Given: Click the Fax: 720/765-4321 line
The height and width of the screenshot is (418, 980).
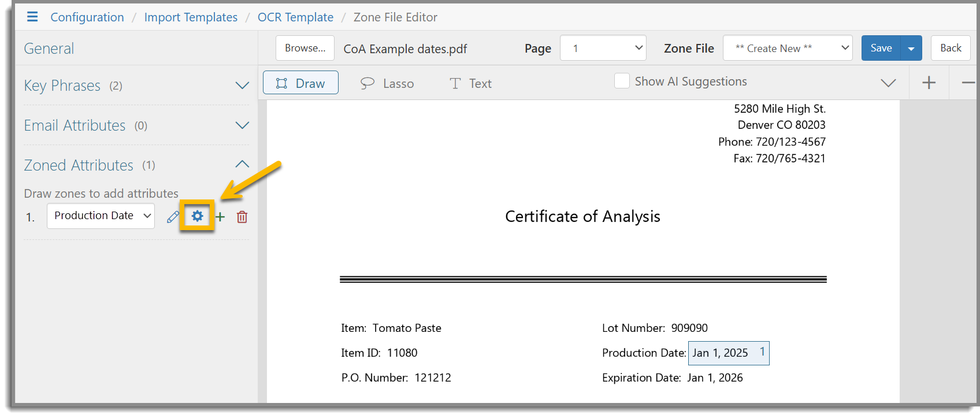Looking at the screenshot, I should pyautogui.click(x=779, y=158).
